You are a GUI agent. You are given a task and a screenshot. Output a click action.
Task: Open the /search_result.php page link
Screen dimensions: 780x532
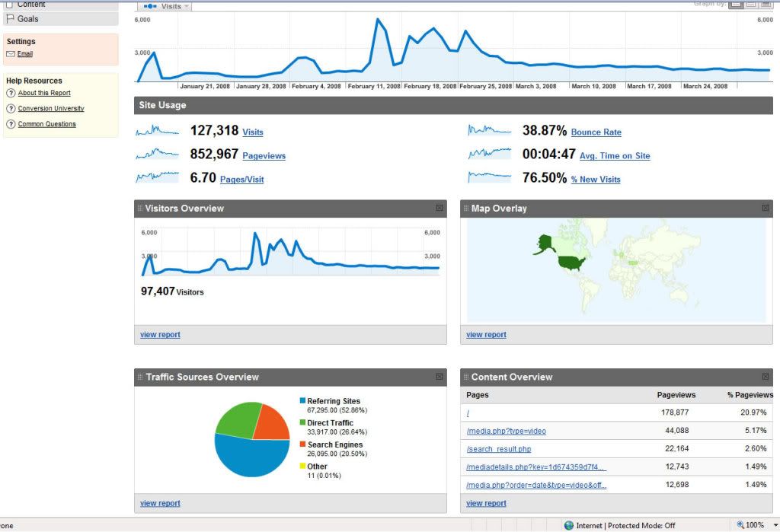(x=498, y=449)
